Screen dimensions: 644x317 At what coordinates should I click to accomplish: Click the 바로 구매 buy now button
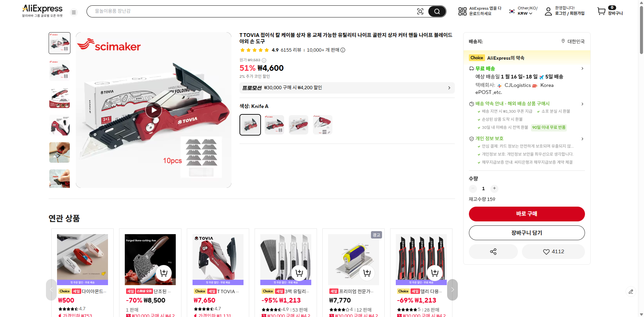(x=527, y=214)
